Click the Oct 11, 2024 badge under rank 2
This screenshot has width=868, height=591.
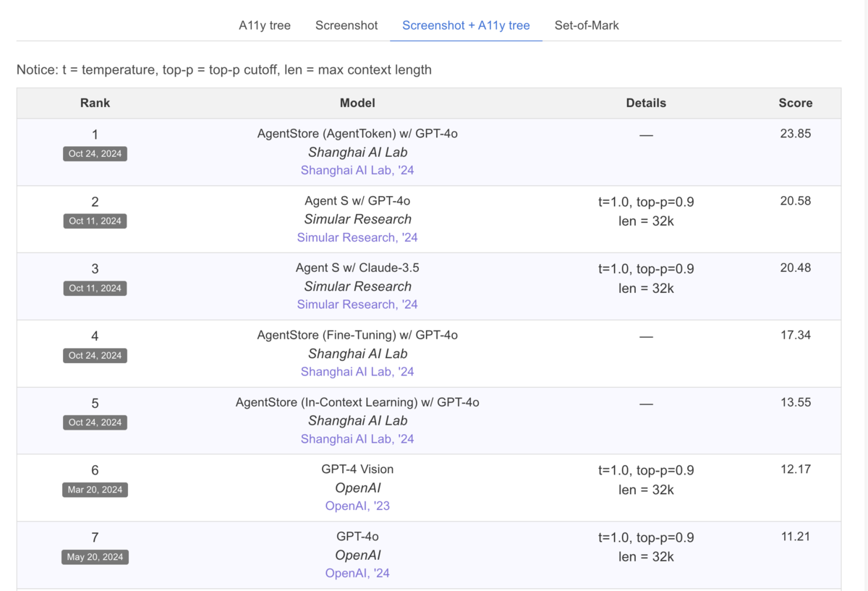pos(95,221)
